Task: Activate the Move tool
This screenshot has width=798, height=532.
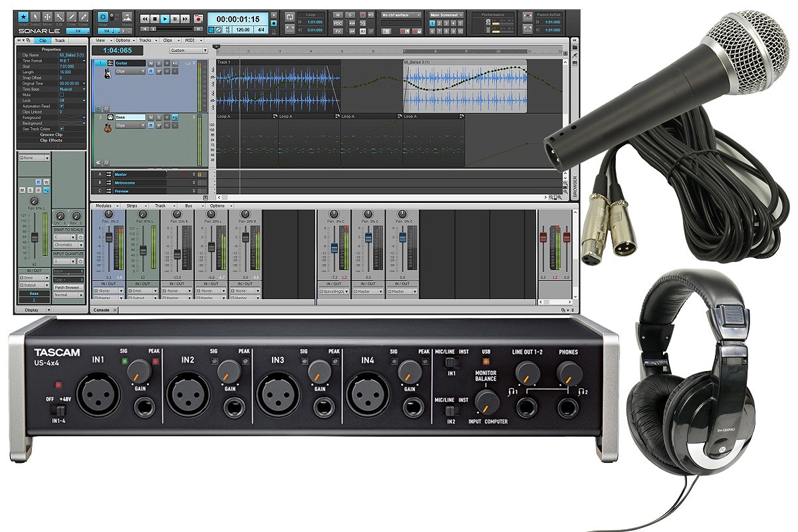Action: pyautogui.click(x=48, y=16)
